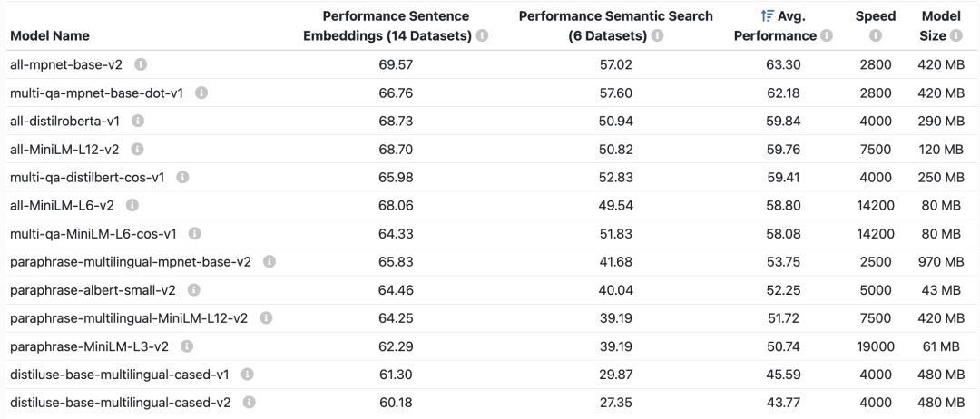This screenshot has width=980, height=419.
Task: Select the distiluse-base-multilingual-cased-v2 model name
Action: 119,403
